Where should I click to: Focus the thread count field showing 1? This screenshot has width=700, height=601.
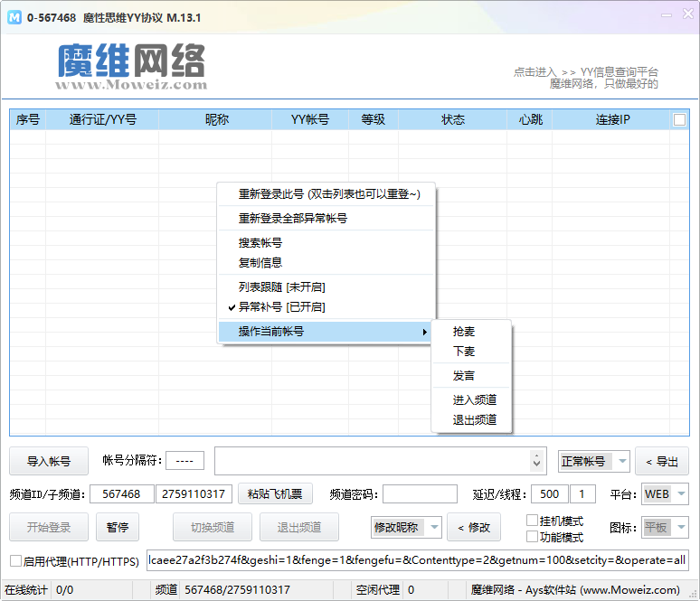click(582, 494)
